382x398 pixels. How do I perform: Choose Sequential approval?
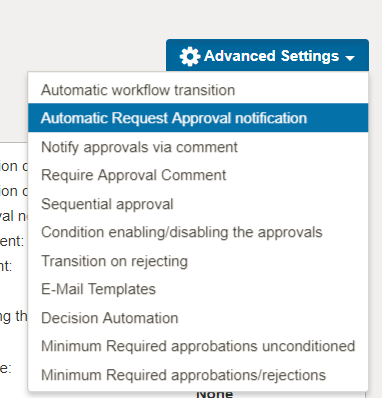[198, 204]
